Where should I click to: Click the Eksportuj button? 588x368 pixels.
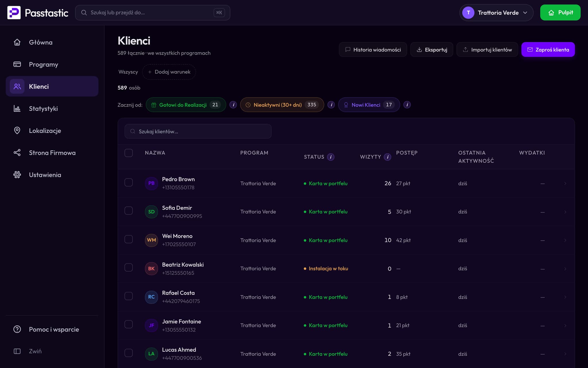432,49
